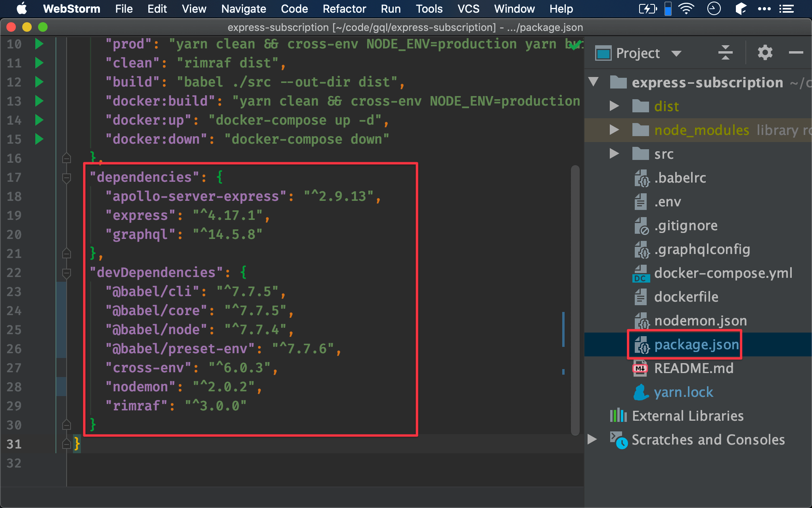Click the .graphqlconfig file icon
Image resolution: width=812 pixels, height=508 pixels.
click(641, 249)
